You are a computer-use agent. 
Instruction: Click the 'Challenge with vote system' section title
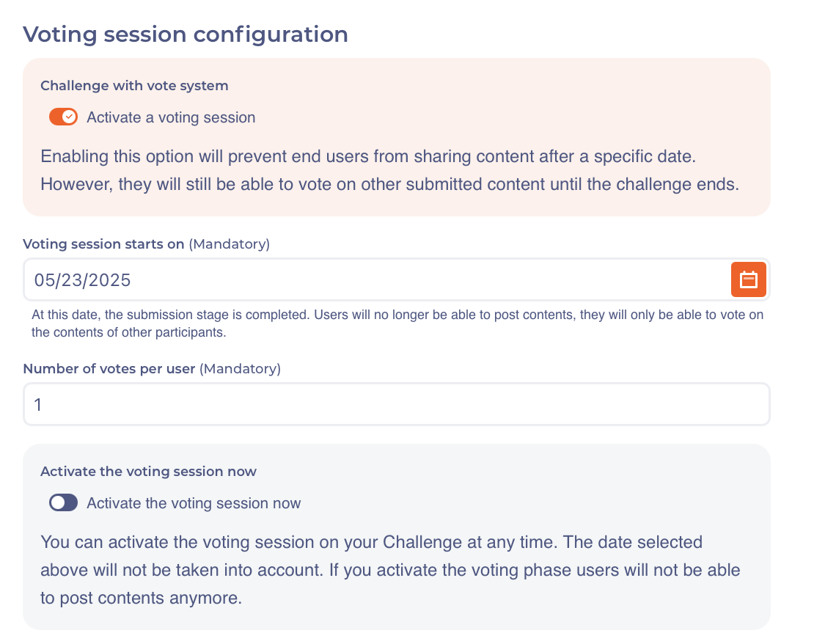[134, 86]
